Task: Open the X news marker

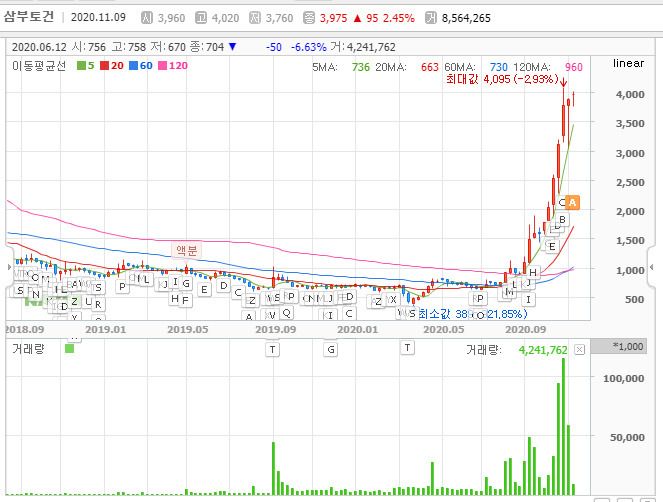Action: [x=392, y=300]
